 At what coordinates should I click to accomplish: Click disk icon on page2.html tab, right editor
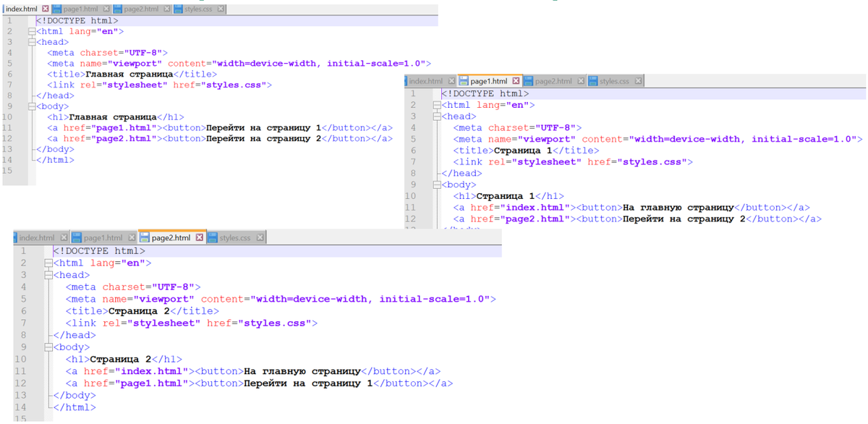(529, 81)
